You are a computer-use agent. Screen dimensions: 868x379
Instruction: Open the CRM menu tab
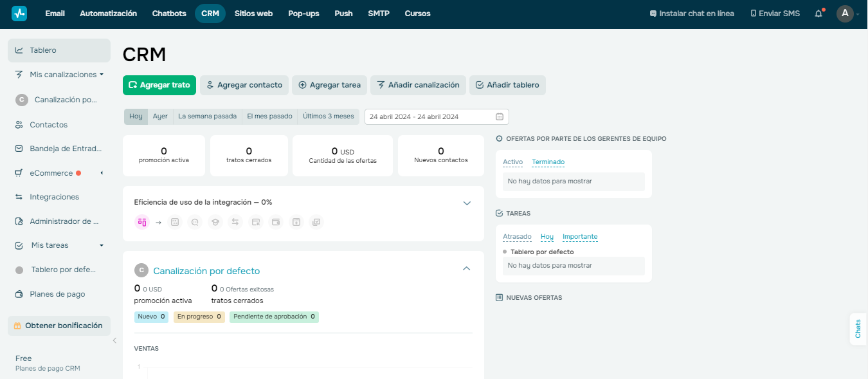click(210, 13)
